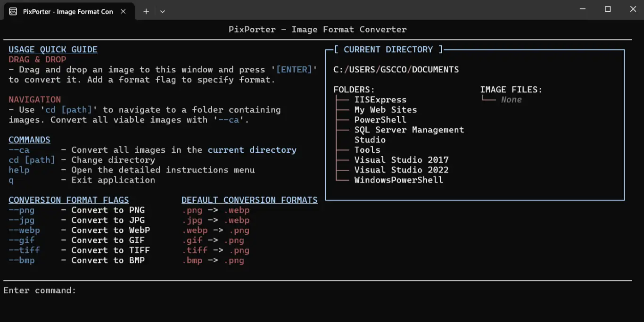644x322 pixels.
Task: Click the --ca command in the commands list
Action: click(19, 150)
